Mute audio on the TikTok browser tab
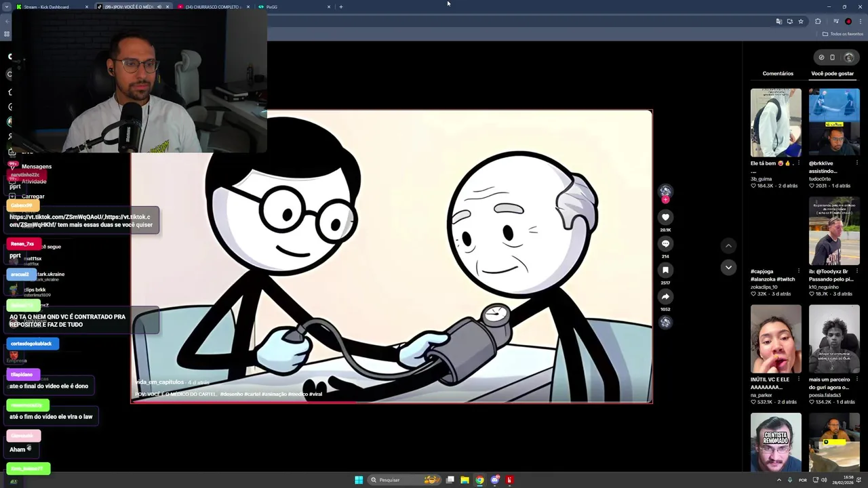 tap(159, 7)
